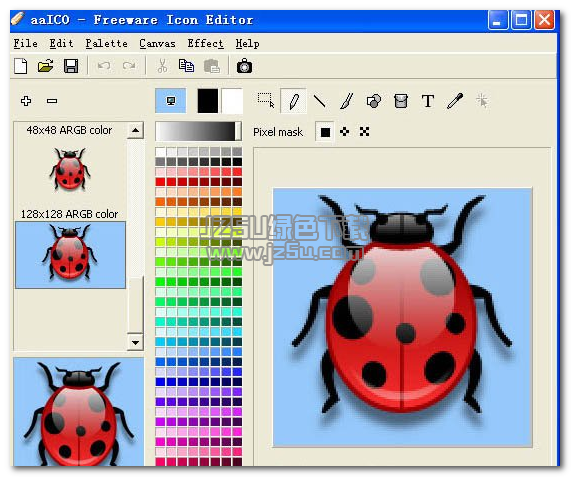
Task: Click the ladybug preview pane
Action: (x=79, y=412)
